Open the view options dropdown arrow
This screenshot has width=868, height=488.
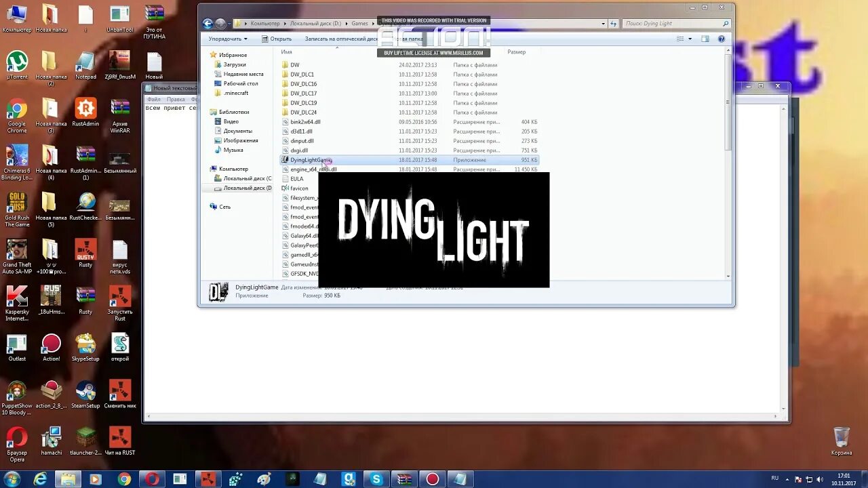(x=690, y=39)
